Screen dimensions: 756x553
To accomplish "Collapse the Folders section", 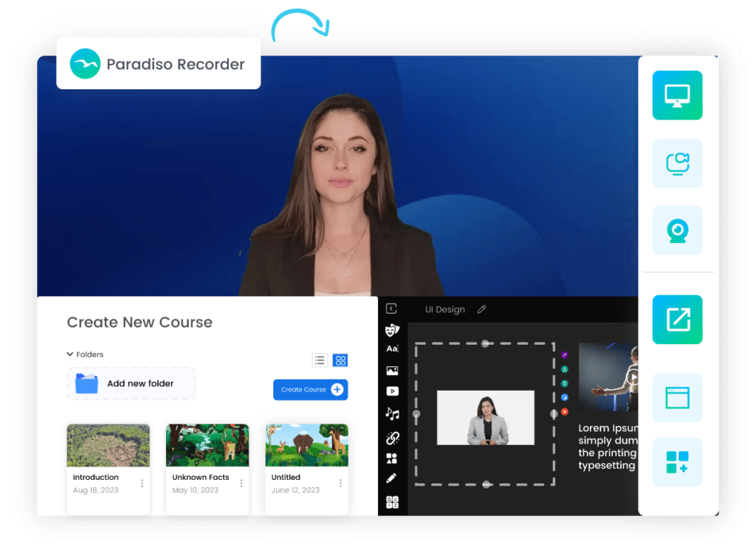I will 70,354.
